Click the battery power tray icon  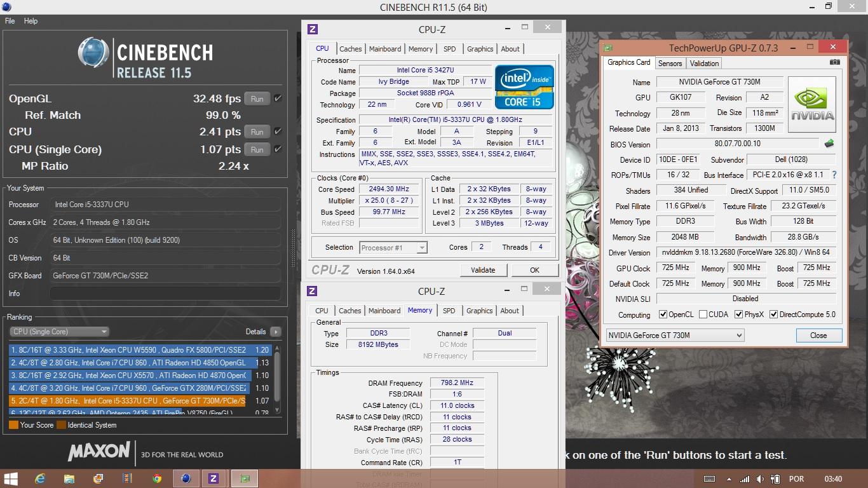(776, 479)
